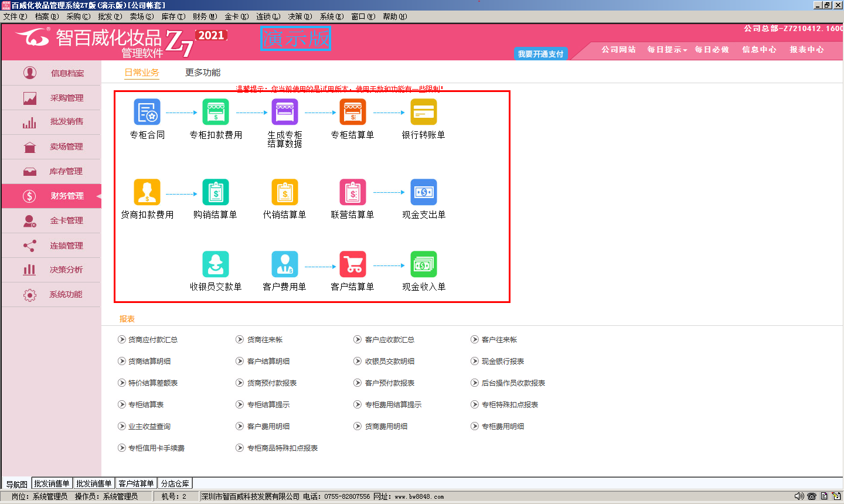Launch the 客户结算单 shopping cart icon
The width and height of the screenshot is (844, 504).
(x=352, y=264)
